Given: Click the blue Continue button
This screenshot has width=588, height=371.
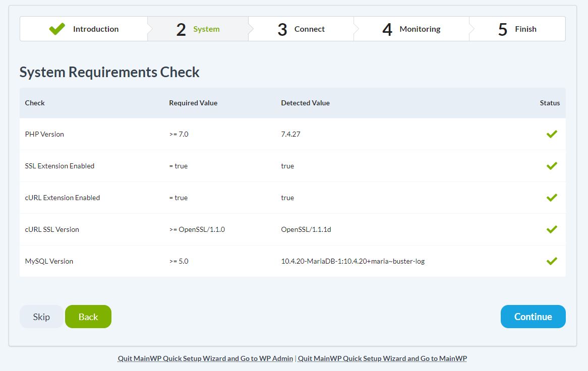Looking at the screenshot, I should tap(533, 317).
